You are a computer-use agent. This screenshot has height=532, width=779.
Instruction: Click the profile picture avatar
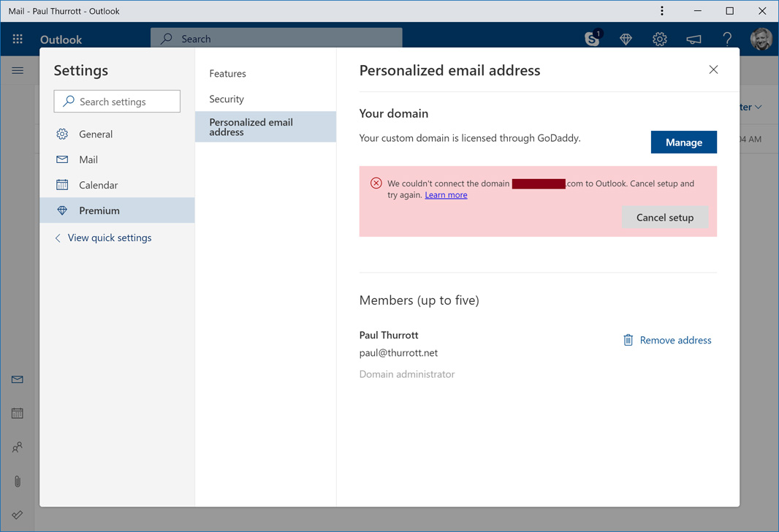(761, 39)
